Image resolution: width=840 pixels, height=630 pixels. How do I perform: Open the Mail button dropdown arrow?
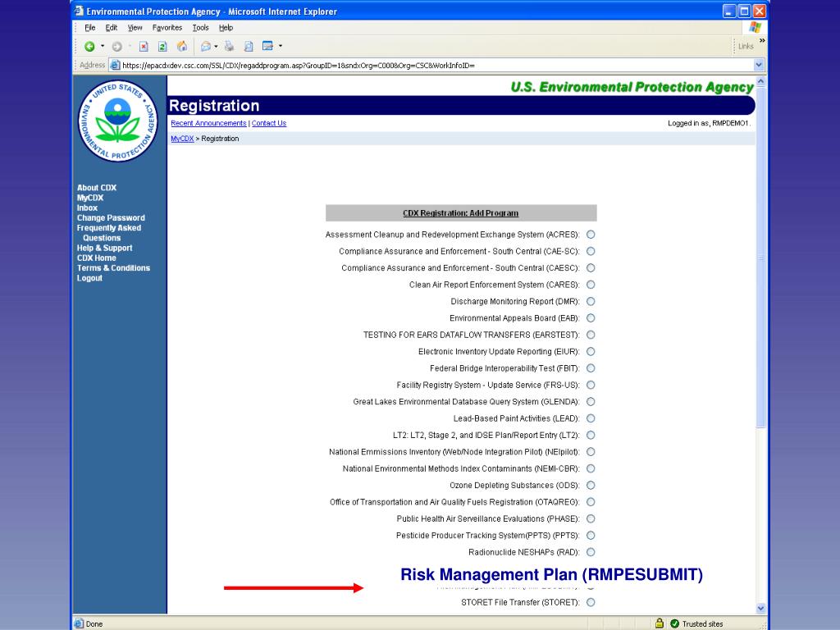pyautogui.click(x=216, y=47)
